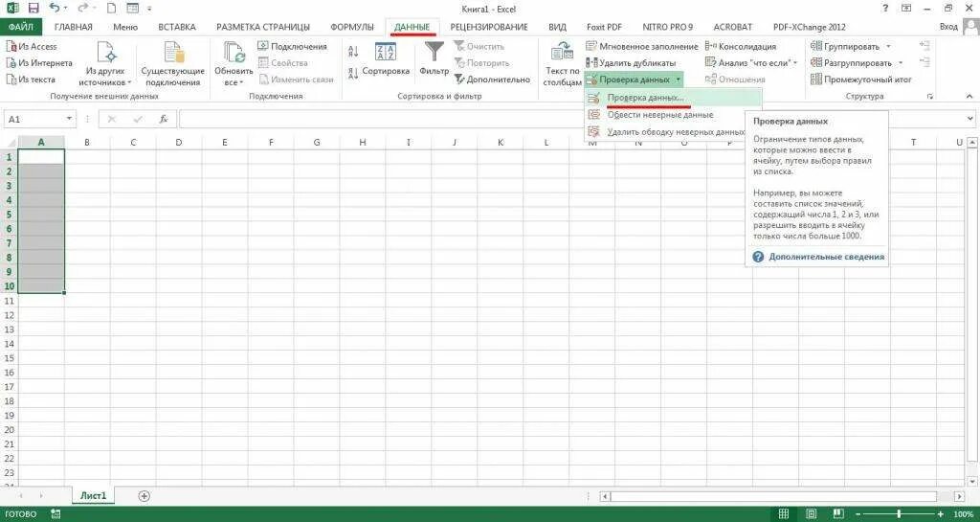Click Flash Fill (Мгновенное заполнение)
This screenshot has width=980, height=522.
point(642,46)
